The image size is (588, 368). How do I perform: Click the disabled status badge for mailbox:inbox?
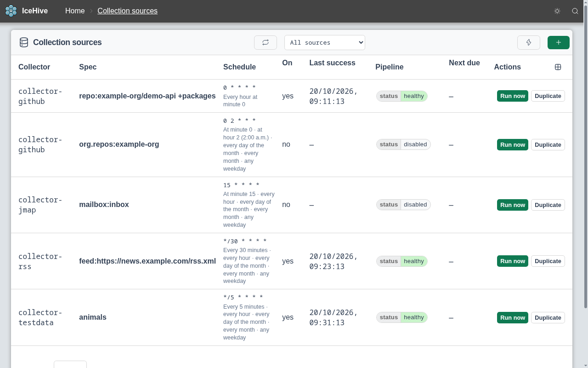(x=403, y=205)
